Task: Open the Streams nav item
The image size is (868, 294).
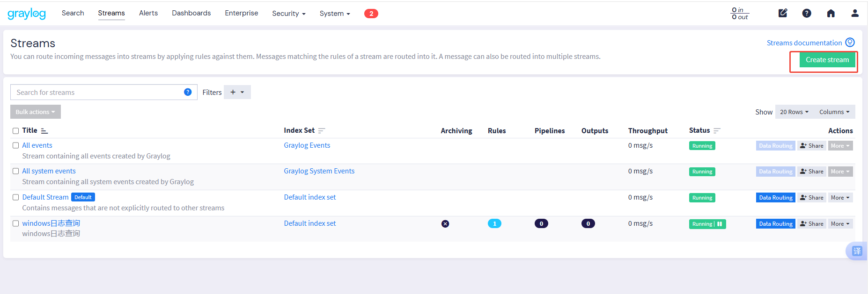Action: (111, 13)
